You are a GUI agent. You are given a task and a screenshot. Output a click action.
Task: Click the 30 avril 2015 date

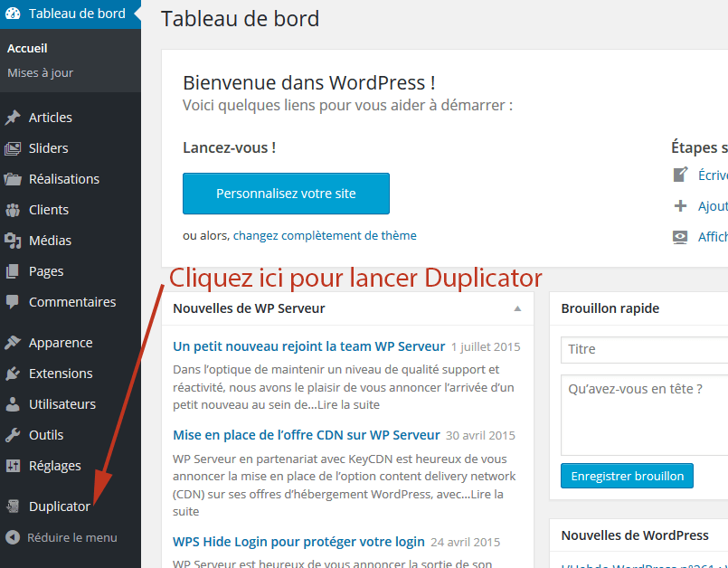480,436
